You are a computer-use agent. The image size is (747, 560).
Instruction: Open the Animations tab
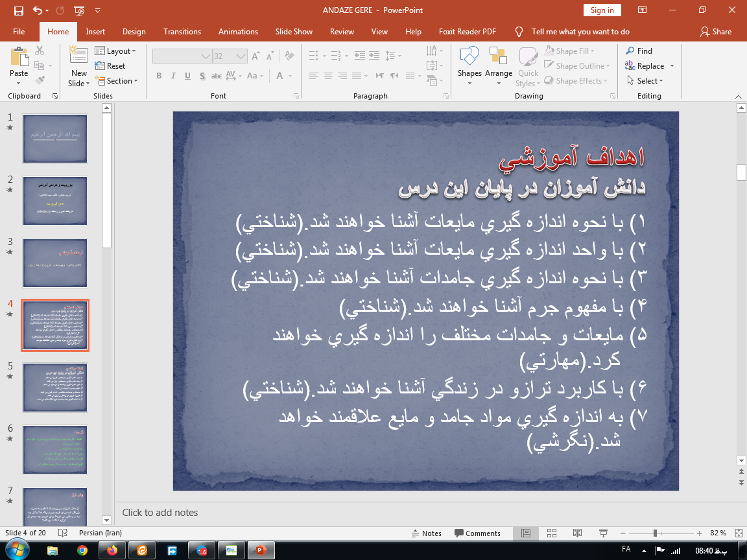click(238, 32)
